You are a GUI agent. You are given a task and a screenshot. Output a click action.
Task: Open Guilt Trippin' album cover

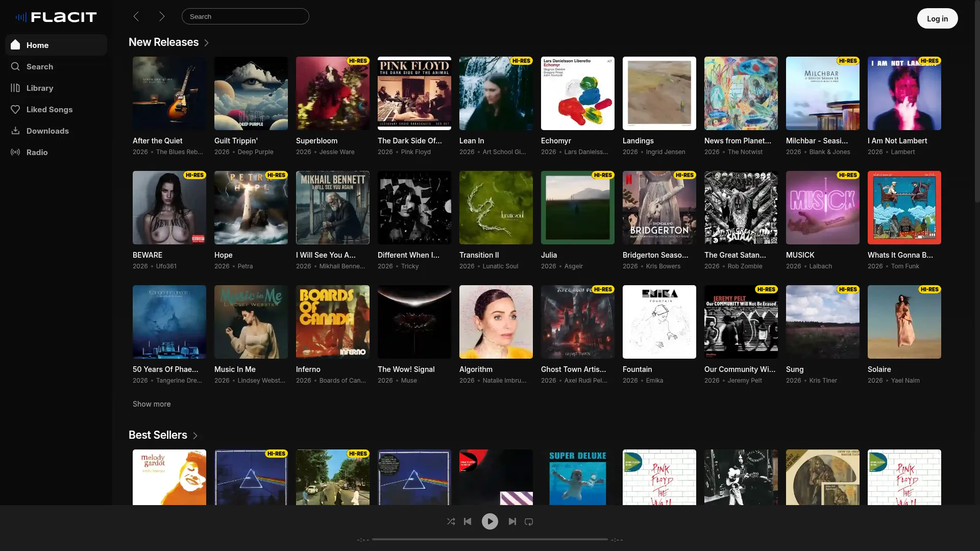pyautogui.click(x=251, y=93)
